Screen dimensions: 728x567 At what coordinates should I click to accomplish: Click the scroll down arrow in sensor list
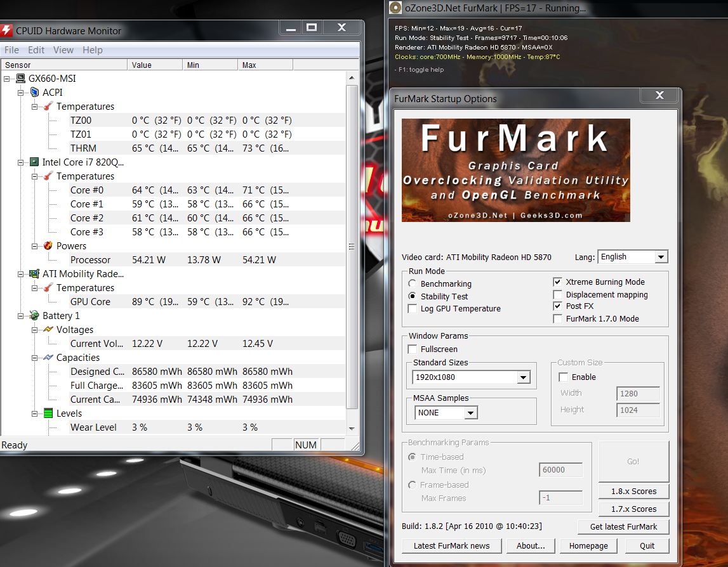(352, 429)
